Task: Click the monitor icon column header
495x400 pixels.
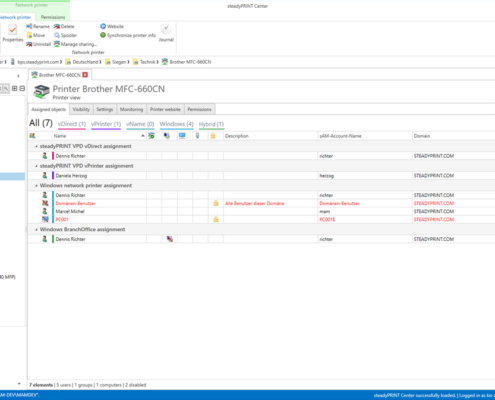Action: [182, 136]
